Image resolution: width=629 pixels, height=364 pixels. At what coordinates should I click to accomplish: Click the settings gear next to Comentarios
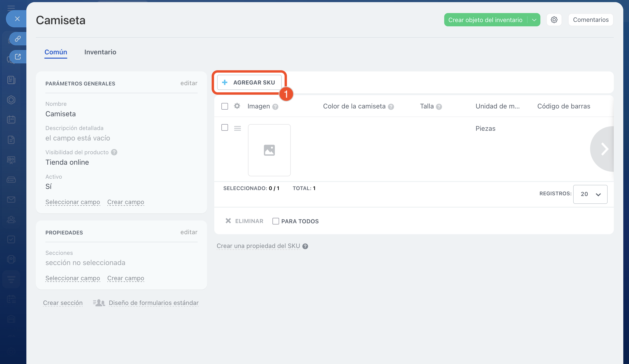(554, 20)
